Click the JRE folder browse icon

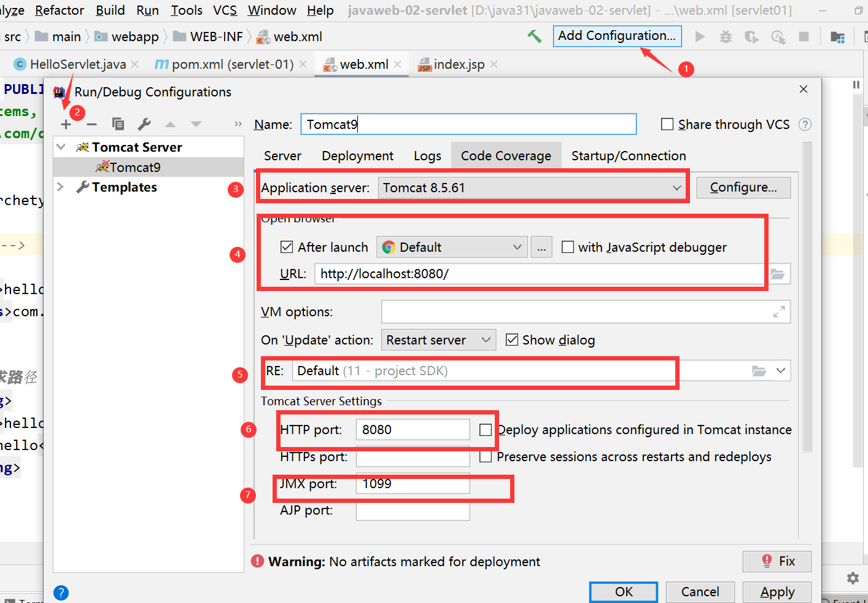click(x=759, y=371)
